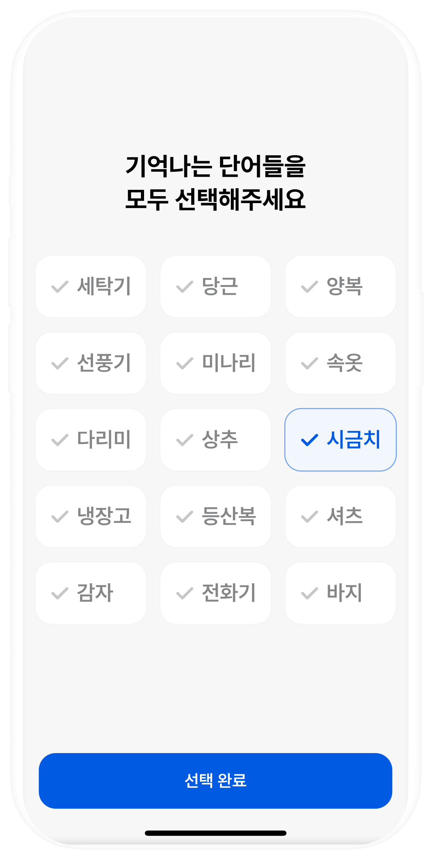Image resolution: width=437 pixels, height=868 pixels.
Task: Select the 셔츠 word chip
Action: pyautogui.click(x=341, y=516)
